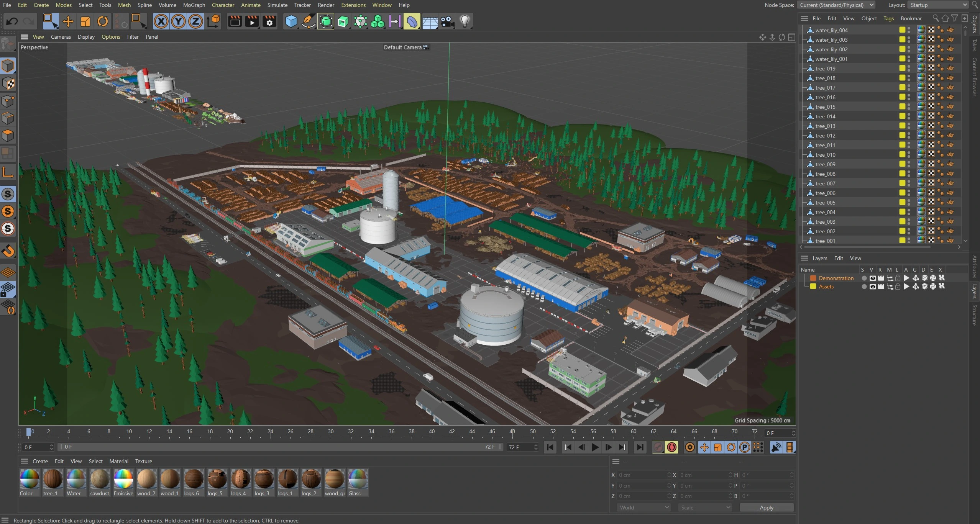Toggle Z axis lock
Image resolution: width=980 pixels, height=524 pixels.
[x=195, y=21]
